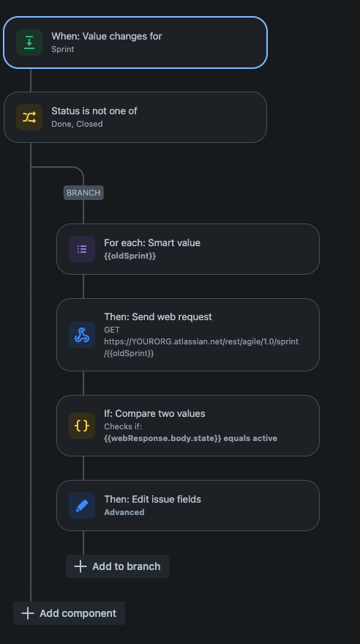Click the webhook icon for Send web request
Viewport: 360px width, 644px height.
pos(82,335)
